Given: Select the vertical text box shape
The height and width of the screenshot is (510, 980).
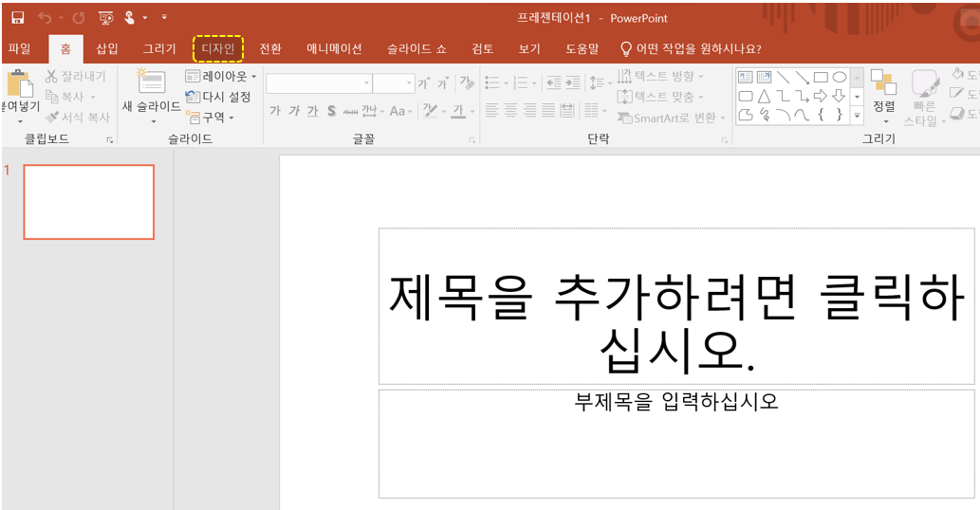Looking at the screenshot, I should pyautogui.click(x=764, y=78).
